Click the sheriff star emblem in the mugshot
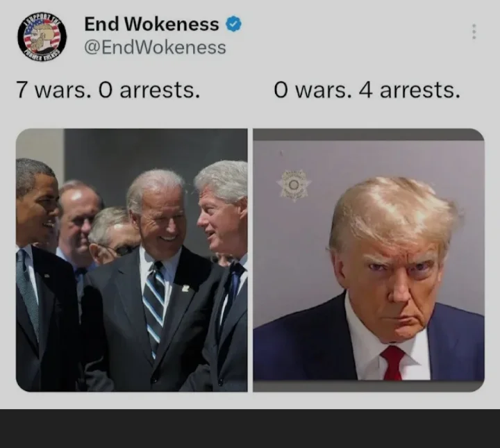This screenshot has width=500, height=448. [x=294, y=185]
